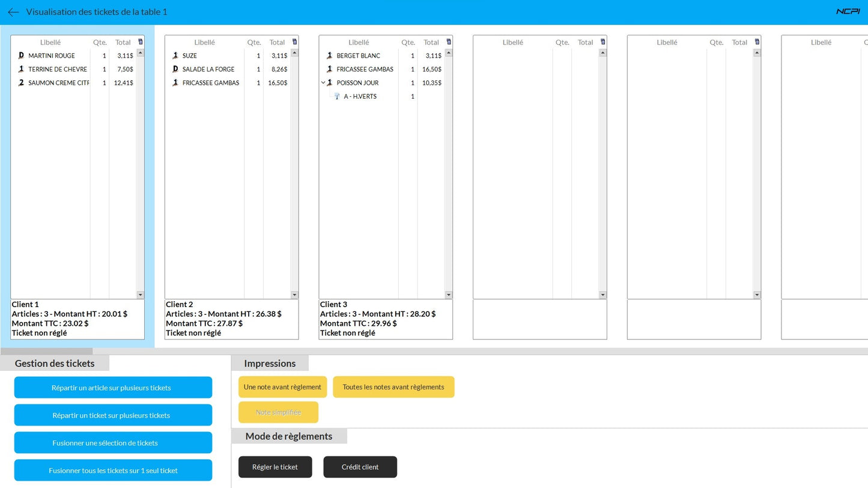Select the BERGET BLANC row
This screenshot has height=488, width=868.
tap(382, 55)
